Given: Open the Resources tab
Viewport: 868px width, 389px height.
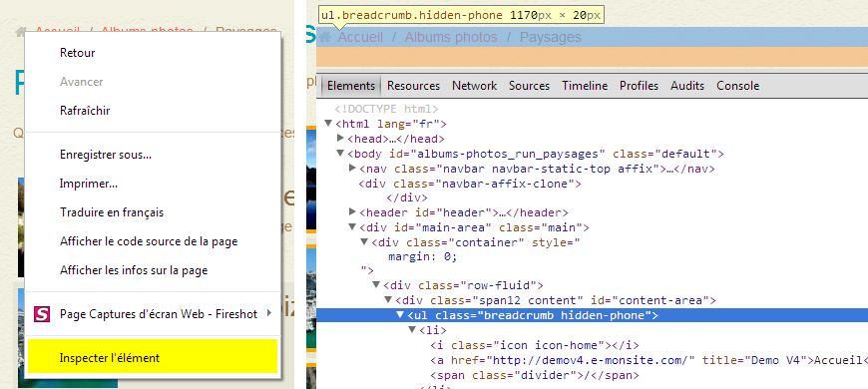Looking at the screenshot, I should click(x=413, y=85).
